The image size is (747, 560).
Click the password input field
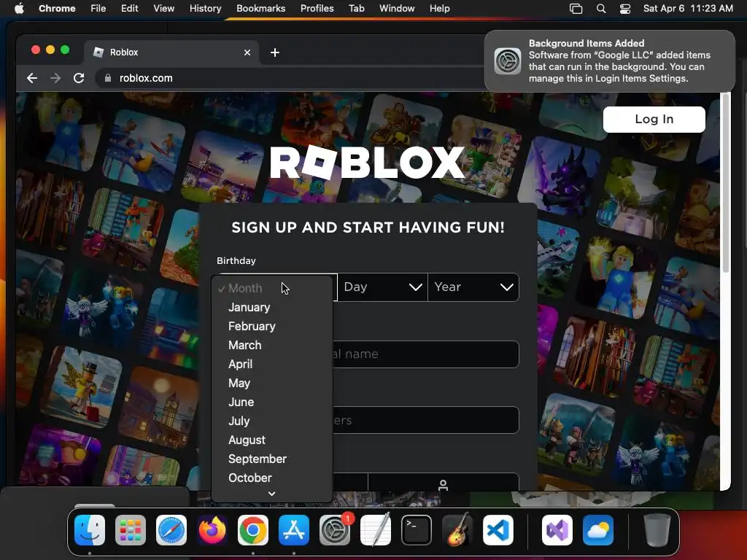click(425, 420)
